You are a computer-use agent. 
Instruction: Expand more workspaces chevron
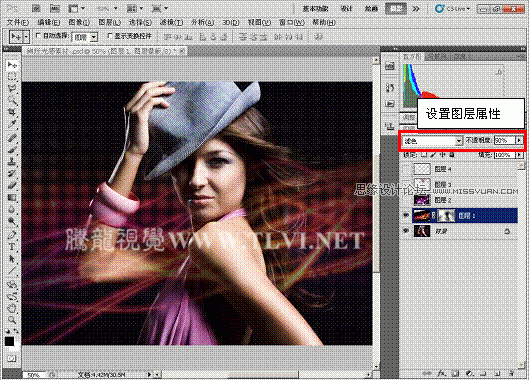click(416, 9)
